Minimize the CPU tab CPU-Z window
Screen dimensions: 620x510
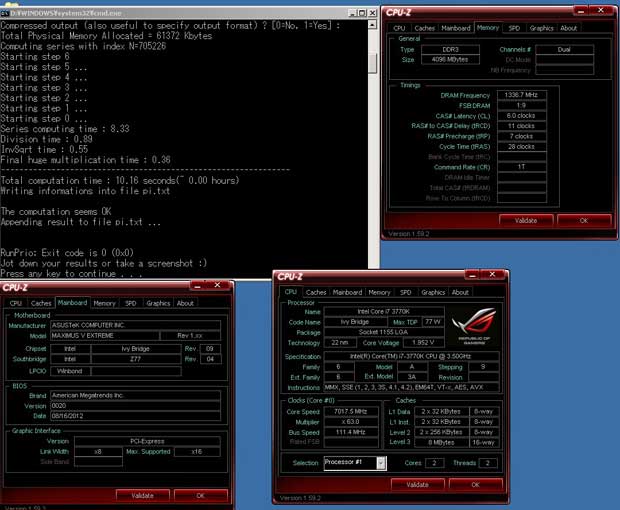coord(472,275)
